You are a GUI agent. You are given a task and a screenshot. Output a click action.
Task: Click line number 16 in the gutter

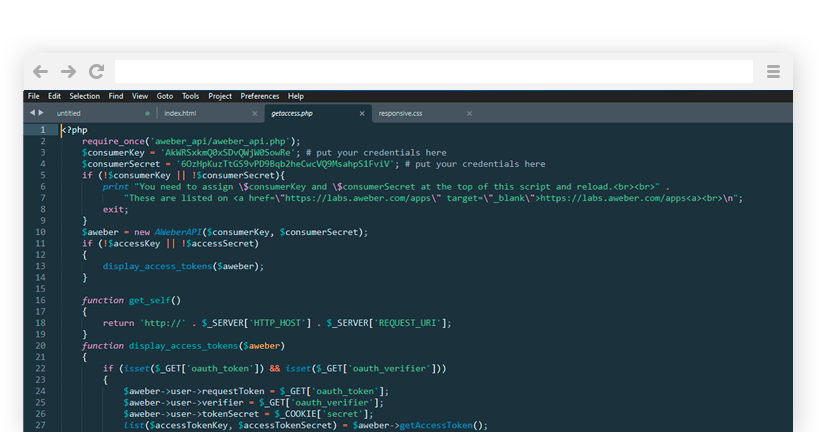point(41,300)
